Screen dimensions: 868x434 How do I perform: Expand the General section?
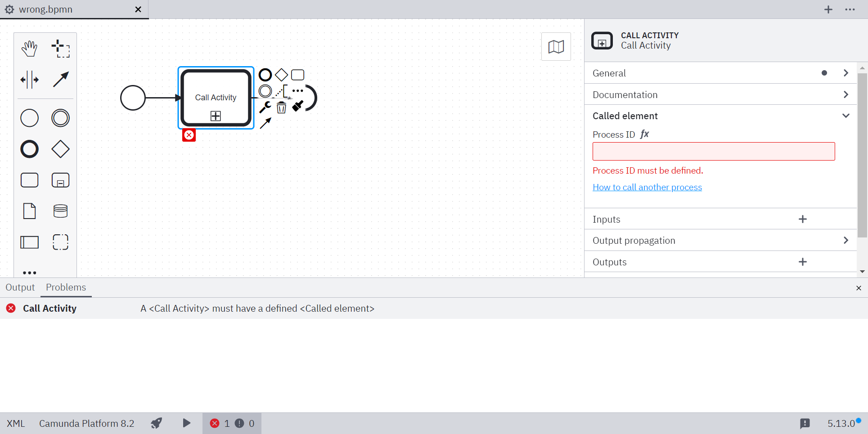click(x=720, y=73)
